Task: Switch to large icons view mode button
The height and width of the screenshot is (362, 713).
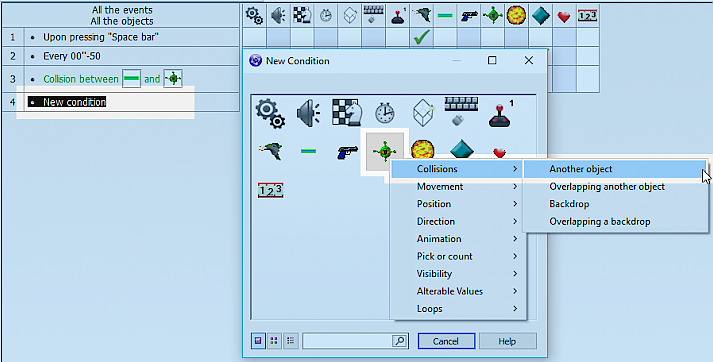Action: tap(258, 341)
